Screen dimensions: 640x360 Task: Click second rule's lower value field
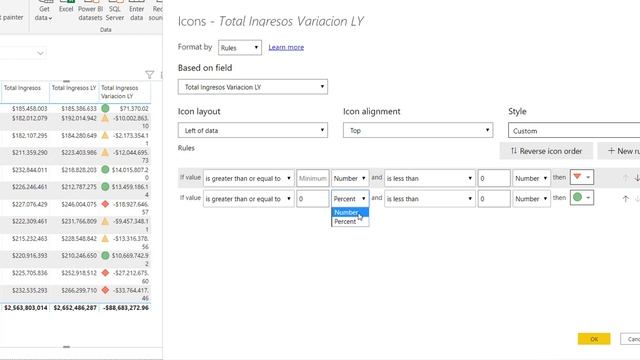coord(312,199)
